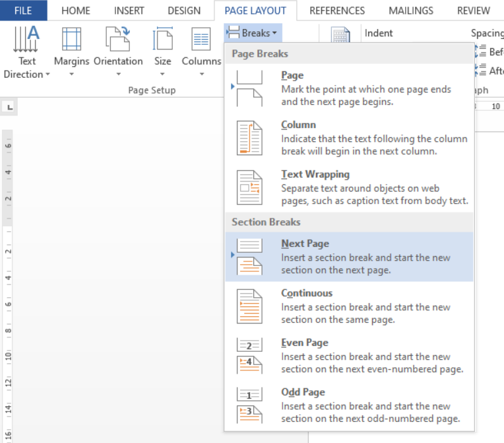Click the Text Direction icon
504x443 pixels.
[x=26, y=39]
